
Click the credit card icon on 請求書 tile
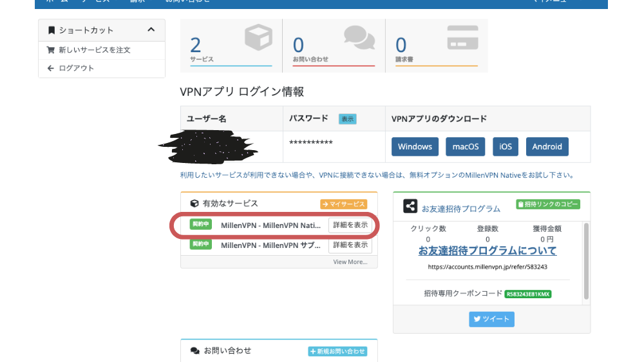462,37
